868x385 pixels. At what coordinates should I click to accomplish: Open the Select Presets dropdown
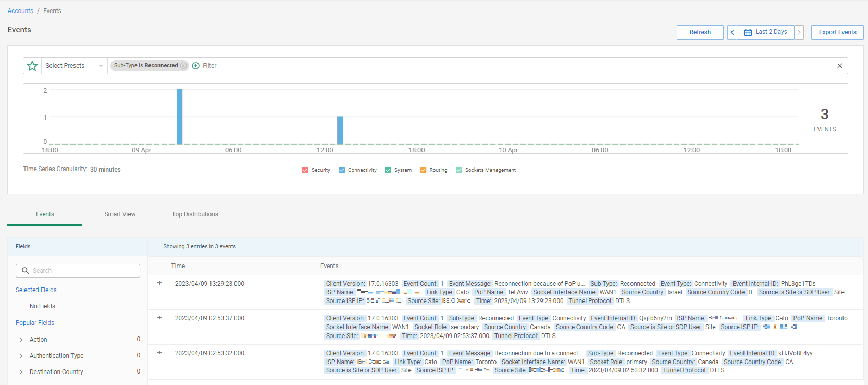point(74,66)
